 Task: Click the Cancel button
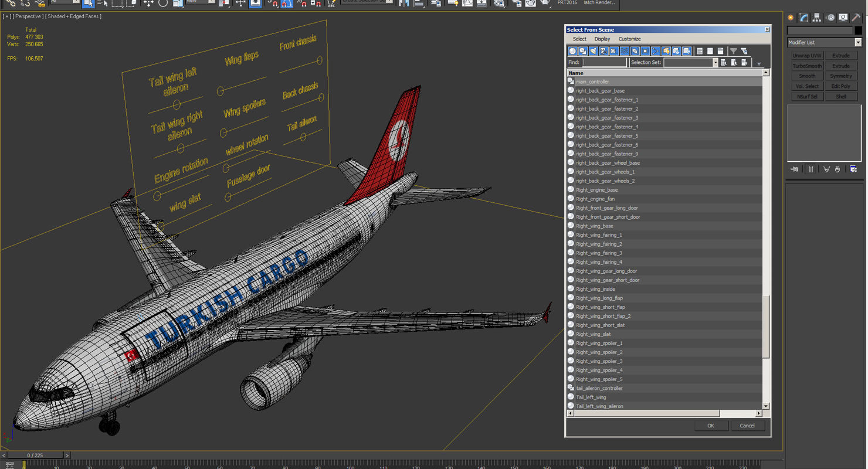(x=747, y=426)
